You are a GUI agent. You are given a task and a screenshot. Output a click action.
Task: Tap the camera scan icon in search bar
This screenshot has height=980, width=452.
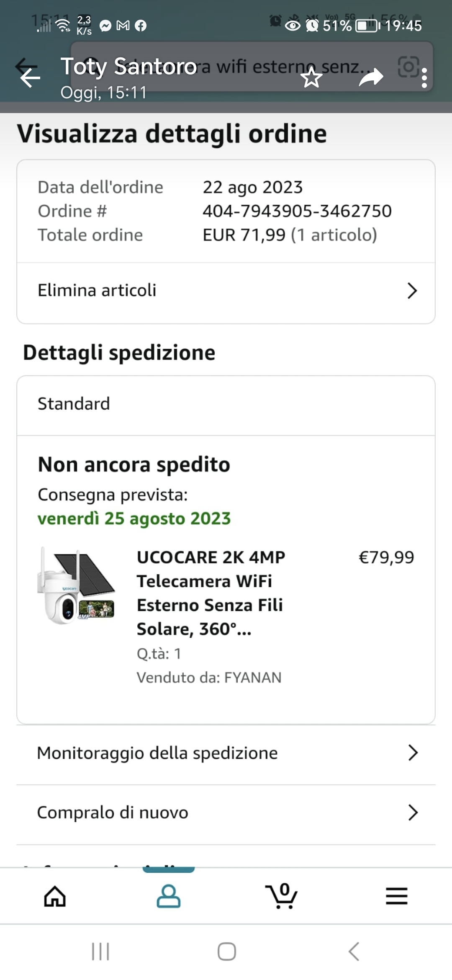pos(408,67)
